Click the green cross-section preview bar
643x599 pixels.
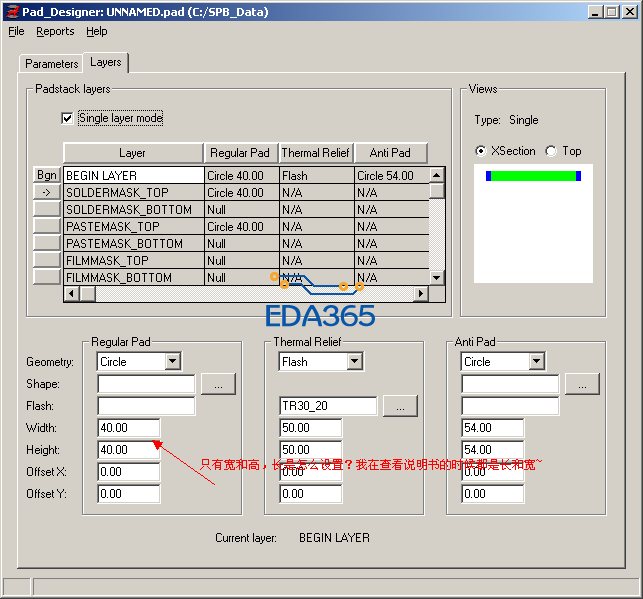(x=533, y=176)
